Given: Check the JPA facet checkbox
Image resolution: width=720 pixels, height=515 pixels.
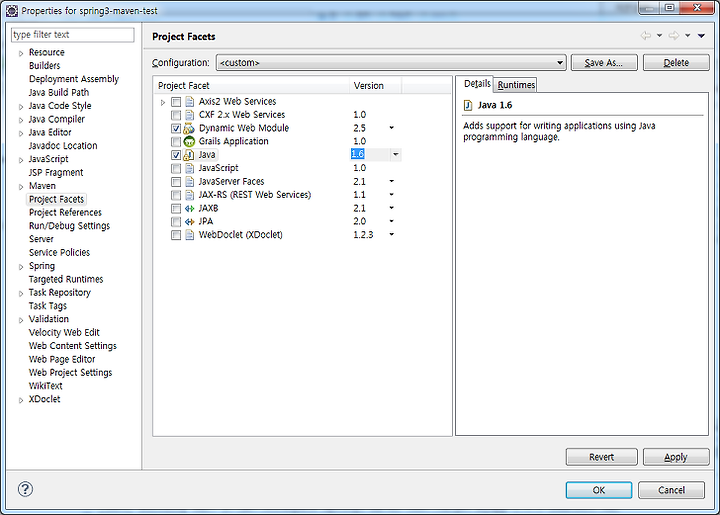Looking at the screenshot, I should pyautogui.click(x=176, y=222).
